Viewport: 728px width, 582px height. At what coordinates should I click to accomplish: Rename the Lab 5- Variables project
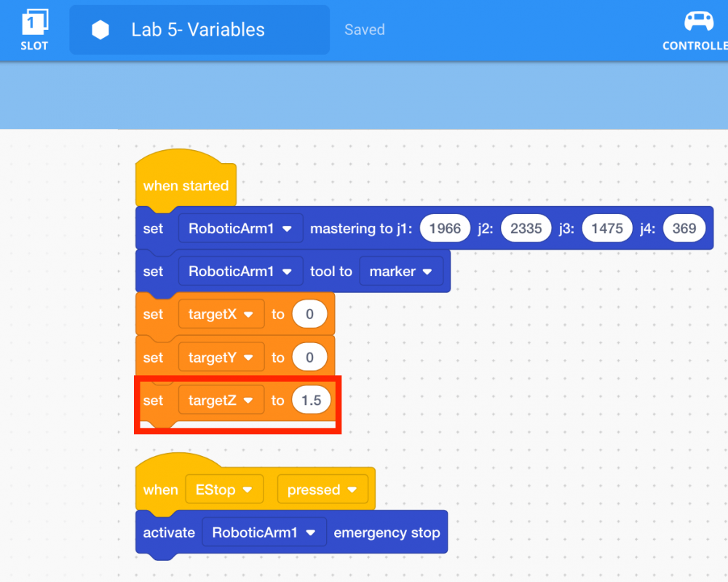[x=198, y=30]
